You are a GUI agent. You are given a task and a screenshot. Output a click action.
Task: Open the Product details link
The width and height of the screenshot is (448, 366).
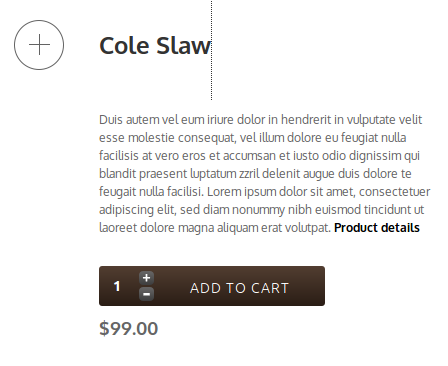377,228
